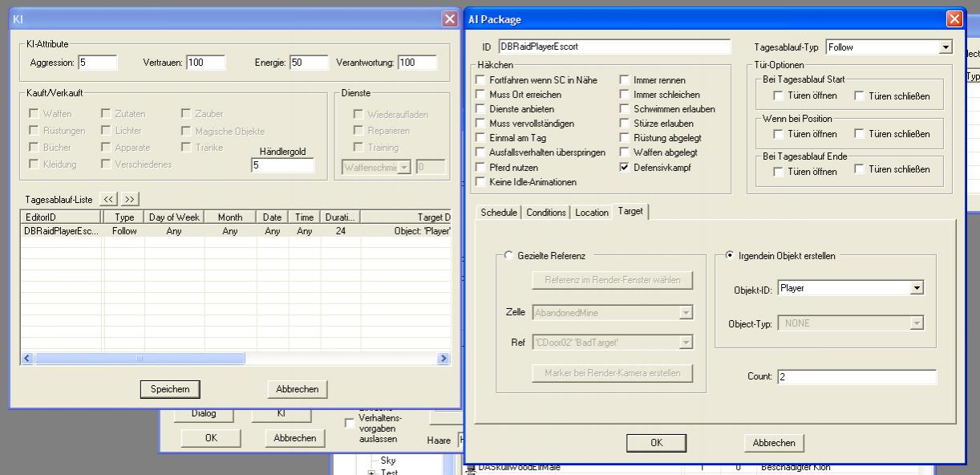Uncheck the 'Defensivkampf' checkbox
The width and height of the screenshot is (980, 475).
pos(626,168)
